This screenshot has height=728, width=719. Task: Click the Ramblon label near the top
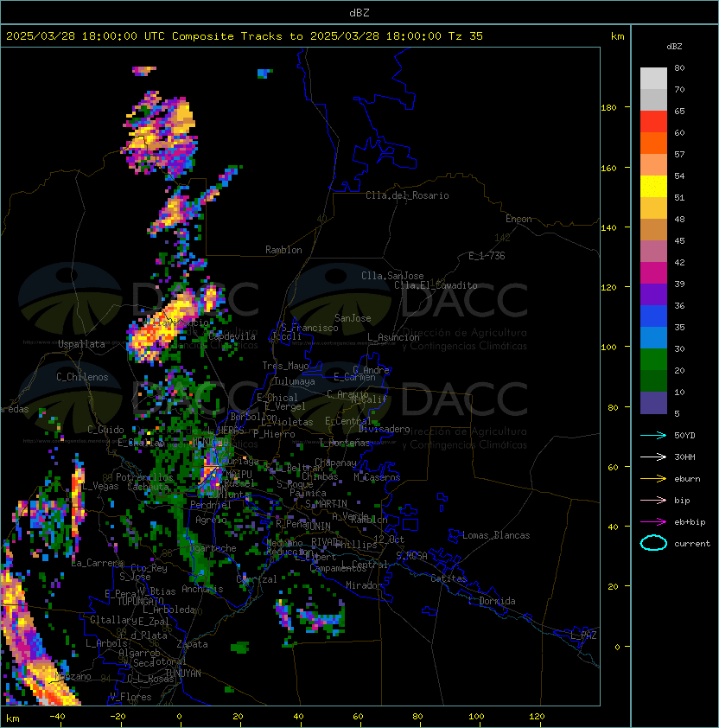point(283,250)
